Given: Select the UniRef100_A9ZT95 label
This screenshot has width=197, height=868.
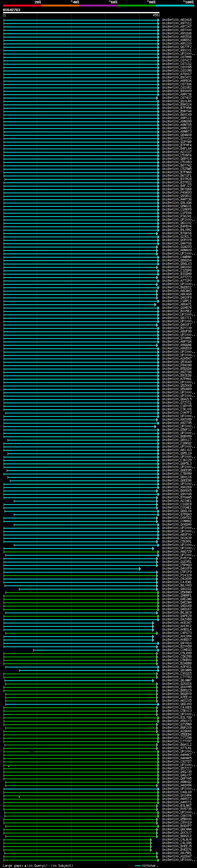Looking at the screenshot, I should 177,423.
